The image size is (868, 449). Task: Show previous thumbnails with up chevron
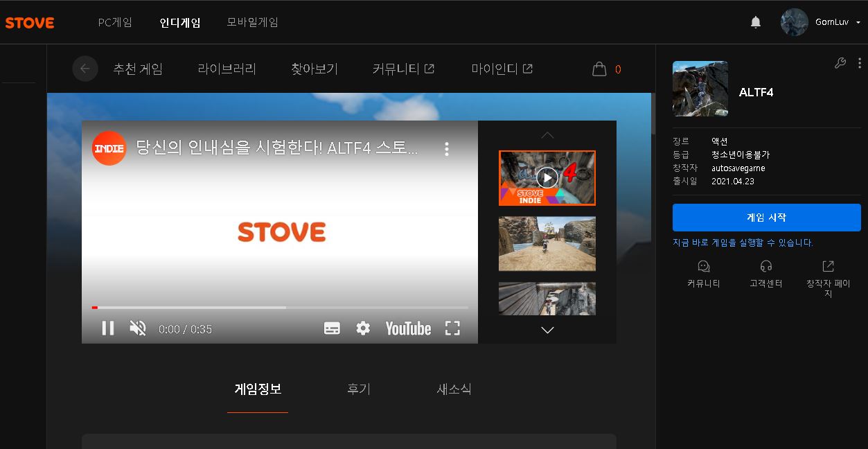click(x=547, y=135)
